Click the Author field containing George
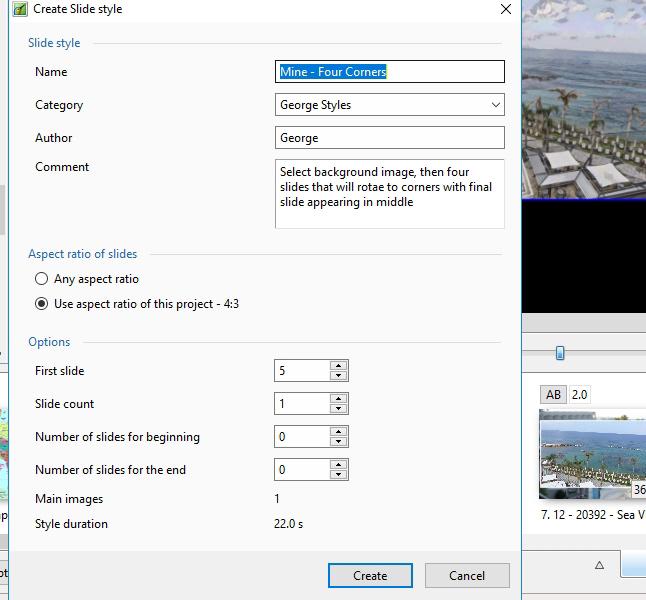This screenshot has height=600, width=646. click(389, 138)
